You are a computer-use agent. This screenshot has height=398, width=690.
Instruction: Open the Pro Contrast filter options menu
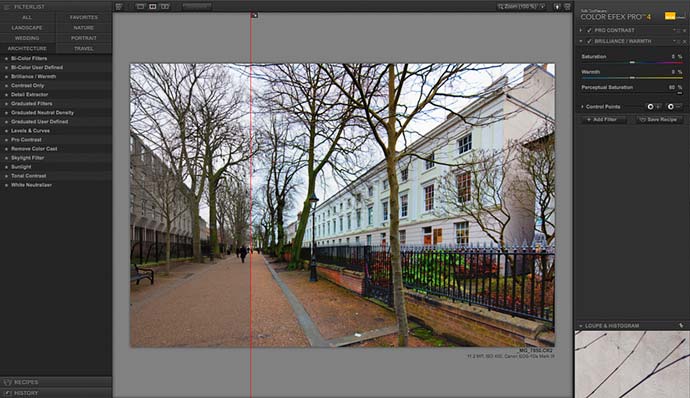tap(675, 30)
